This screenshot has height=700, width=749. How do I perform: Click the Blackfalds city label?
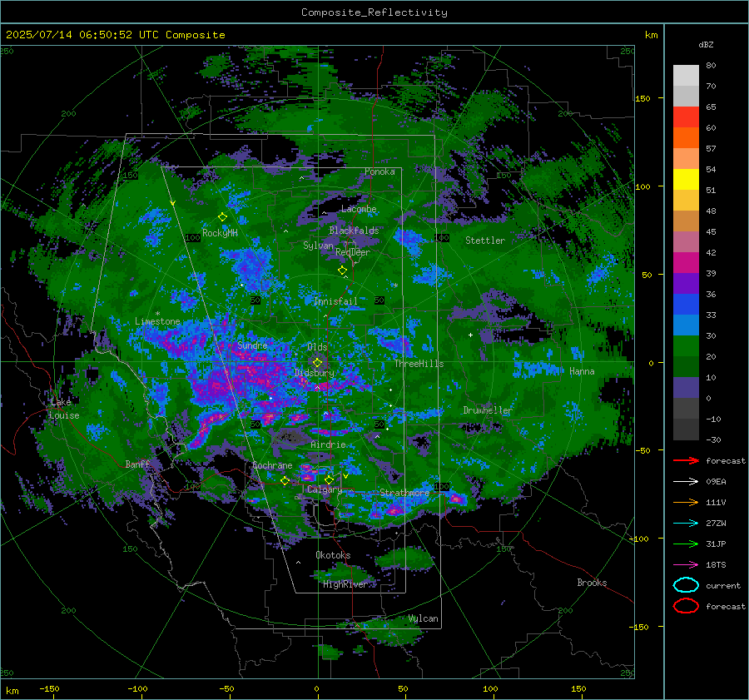point(354,231)
